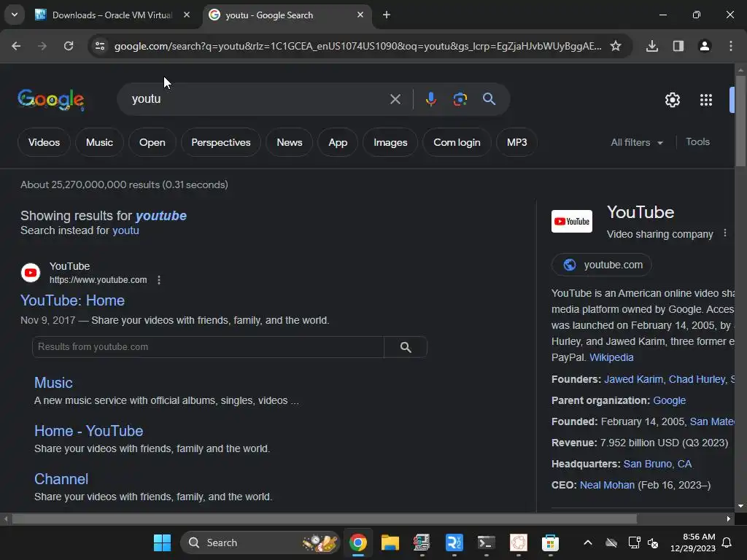Open Chrome icon in taskbar
The height and width of the screenshot is (560, 747).
coord(357,542)
